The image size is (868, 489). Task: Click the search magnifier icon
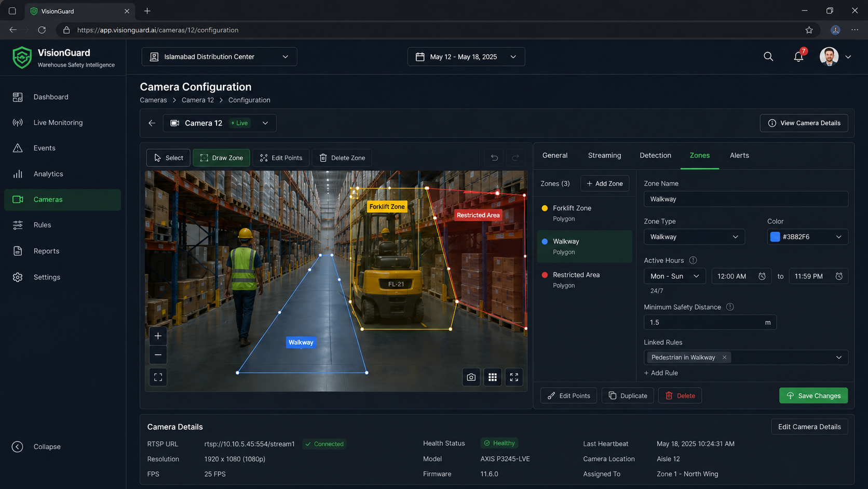(x=768, y=57)
